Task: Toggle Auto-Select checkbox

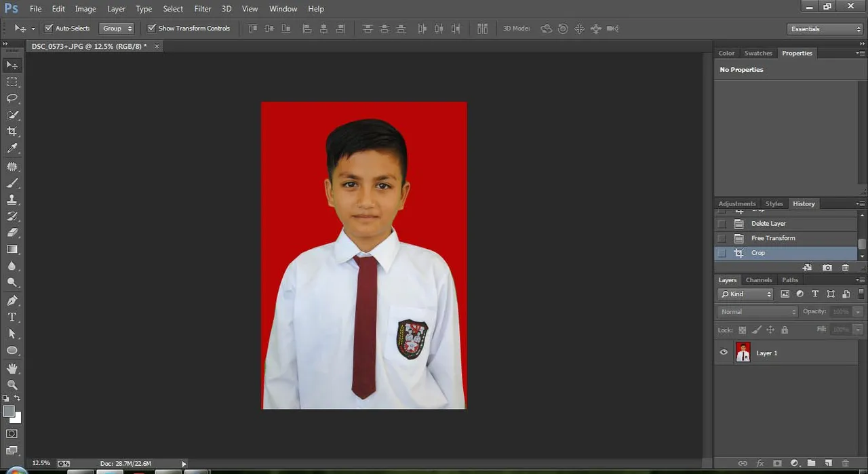Action: coord(49,28)
